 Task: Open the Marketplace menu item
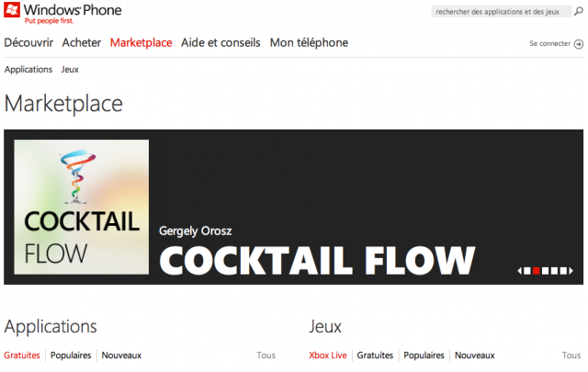click(141, 43)
